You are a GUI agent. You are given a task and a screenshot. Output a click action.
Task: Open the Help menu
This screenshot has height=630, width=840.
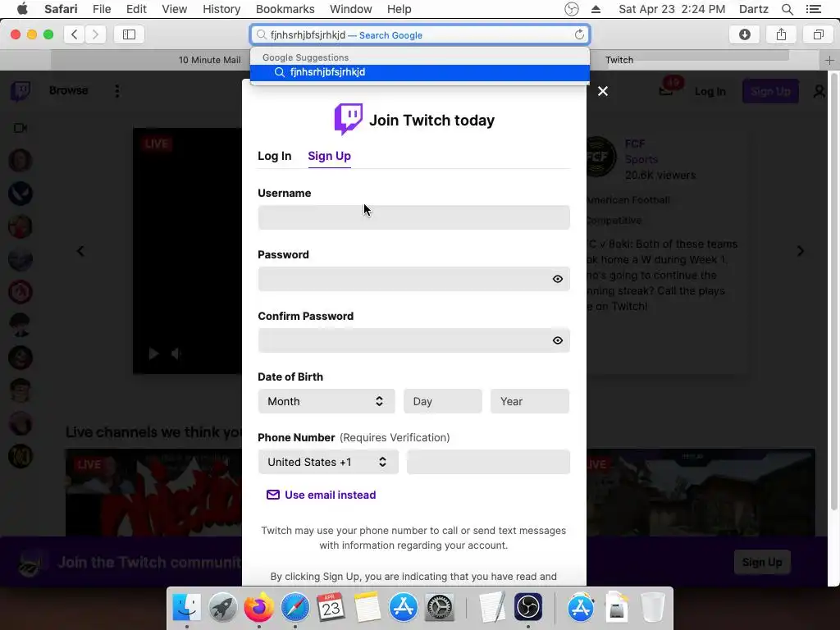tap(399, 9)
